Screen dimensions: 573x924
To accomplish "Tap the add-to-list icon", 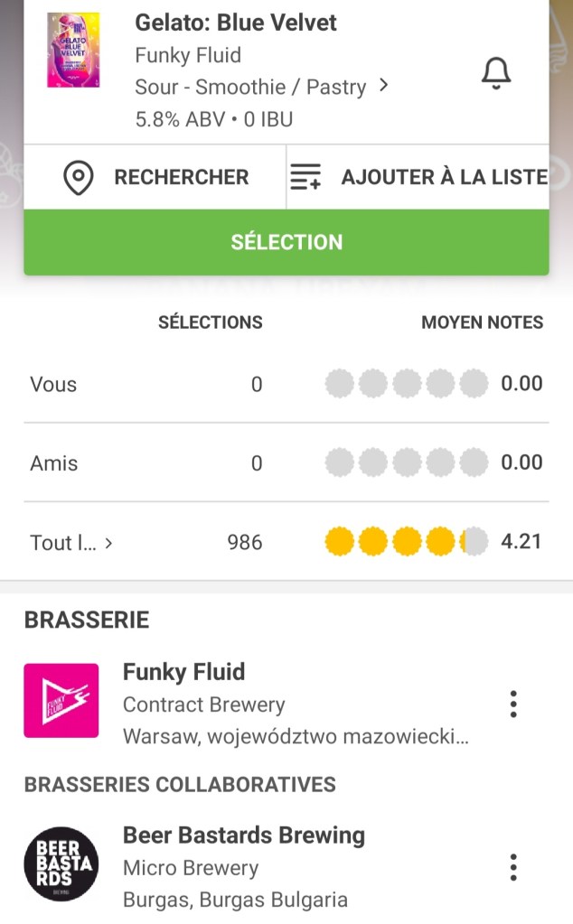I will tap(304, 178).
